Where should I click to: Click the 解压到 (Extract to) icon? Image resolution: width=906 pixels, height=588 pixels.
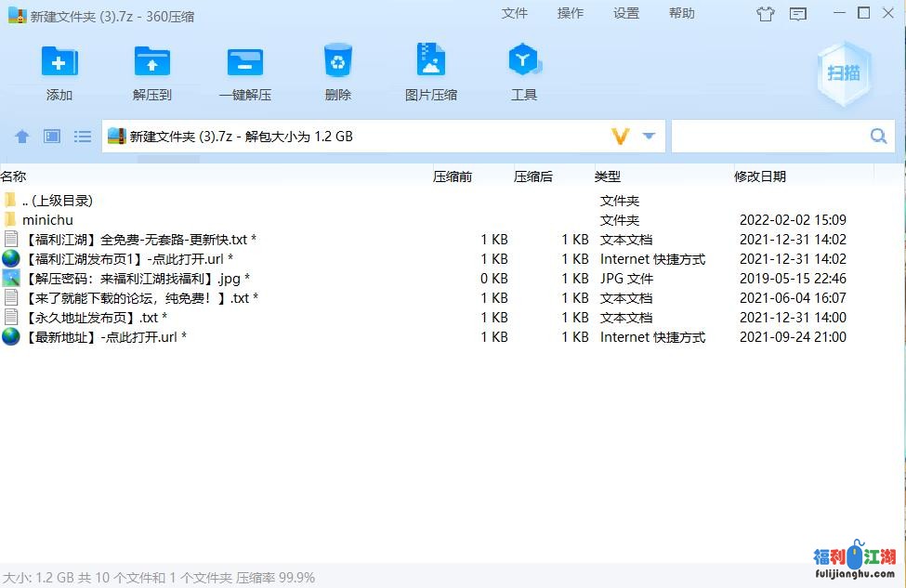(152, 63)
